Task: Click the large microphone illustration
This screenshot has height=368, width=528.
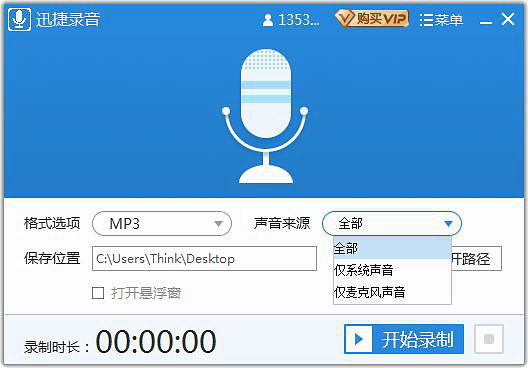Action: coord(265,116)
